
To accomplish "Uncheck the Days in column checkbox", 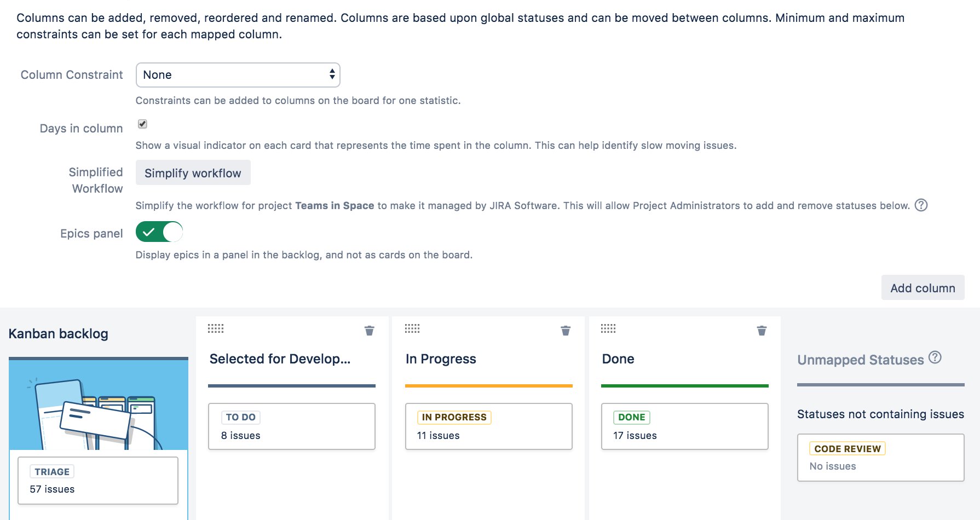I will click(142, 124).
